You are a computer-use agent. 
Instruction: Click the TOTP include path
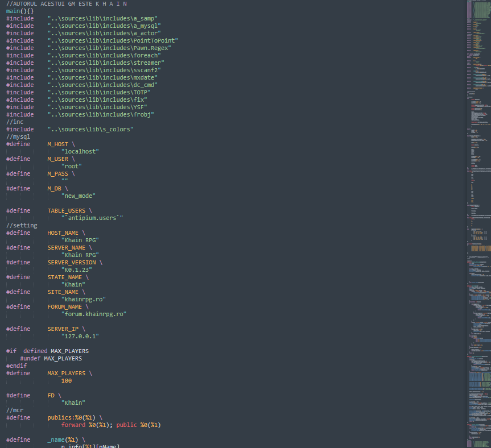[x=99, y=93]
